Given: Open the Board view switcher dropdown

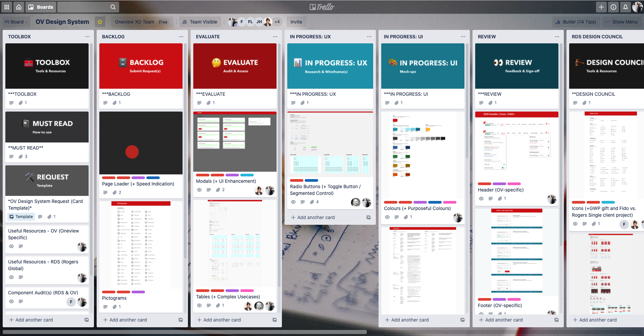Looking at the screenshot, I should coord(16,22).
